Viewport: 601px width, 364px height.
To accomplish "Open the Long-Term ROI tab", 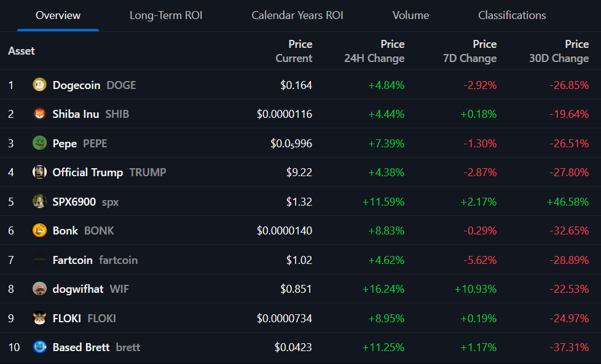I will click(165, 15).
